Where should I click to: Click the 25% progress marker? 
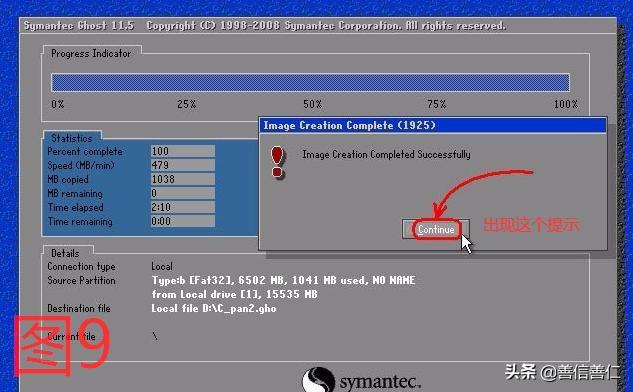[x=187, y=104]
